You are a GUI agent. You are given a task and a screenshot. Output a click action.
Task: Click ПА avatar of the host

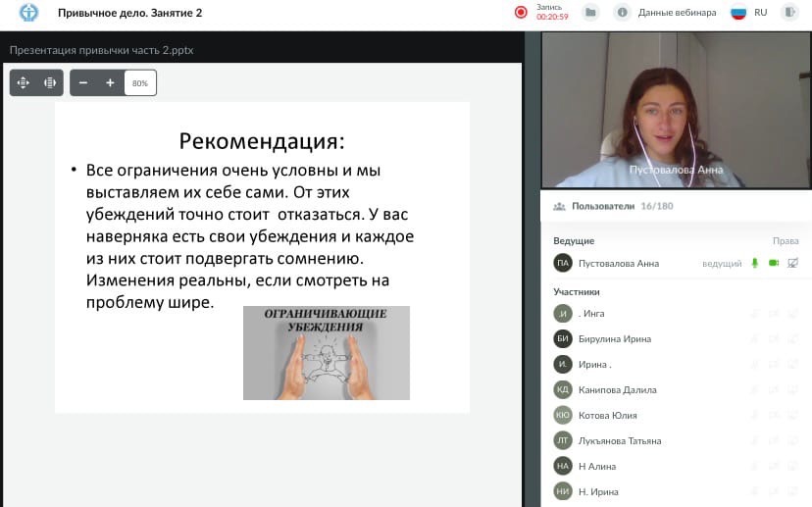pyautogui.click(x=563, y=263)
